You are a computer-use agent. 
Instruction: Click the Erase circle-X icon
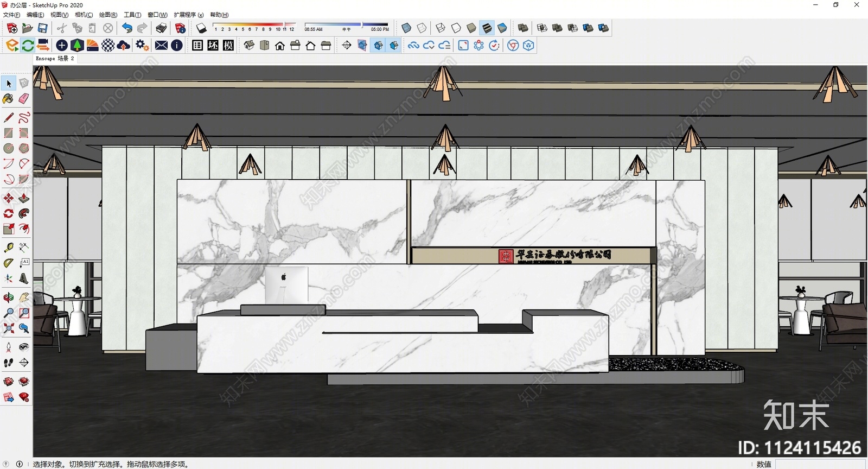(108, 28)
